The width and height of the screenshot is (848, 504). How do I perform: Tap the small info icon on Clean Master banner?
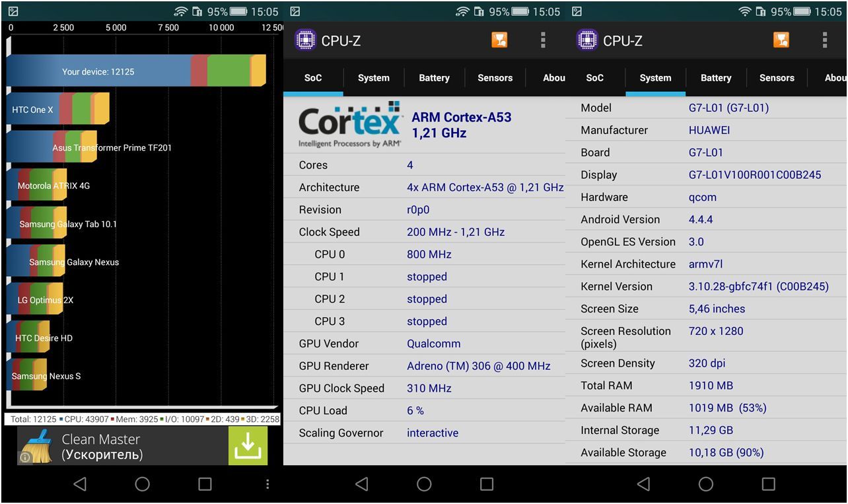click(25, 457)
